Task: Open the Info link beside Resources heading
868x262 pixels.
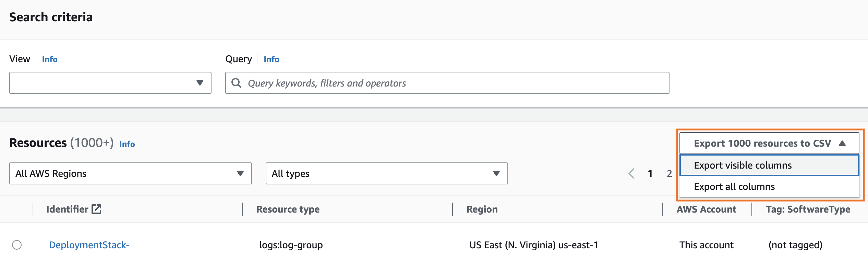Action: (127, 144)
